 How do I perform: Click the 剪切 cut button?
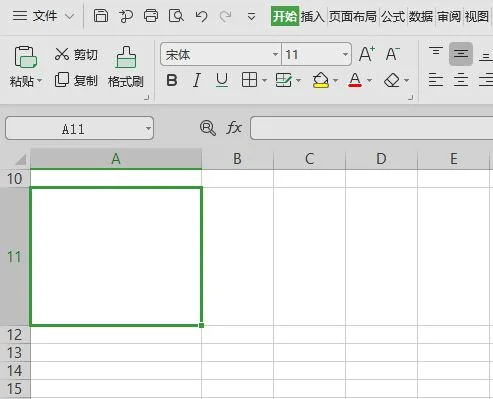tap(76, 54)
